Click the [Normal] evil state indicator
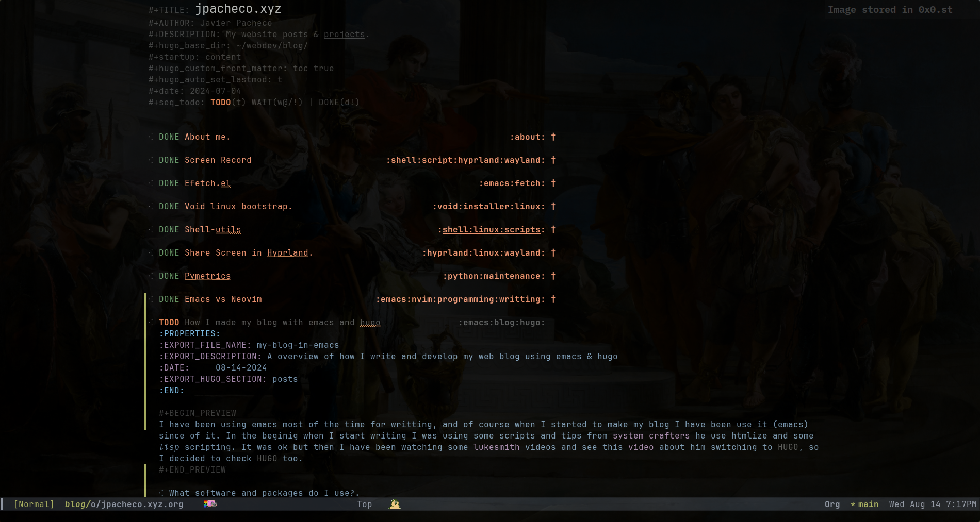 [x=34, y=504]
